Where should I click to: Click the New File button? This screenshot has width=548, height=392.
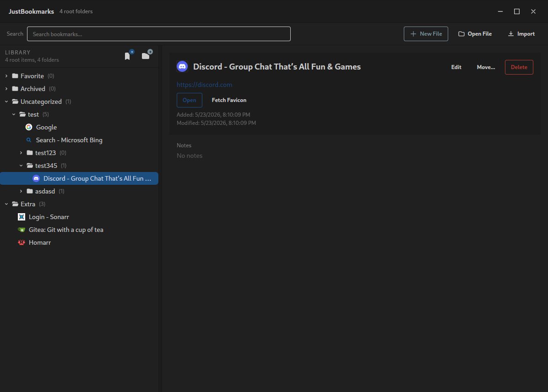pos(426,34)
